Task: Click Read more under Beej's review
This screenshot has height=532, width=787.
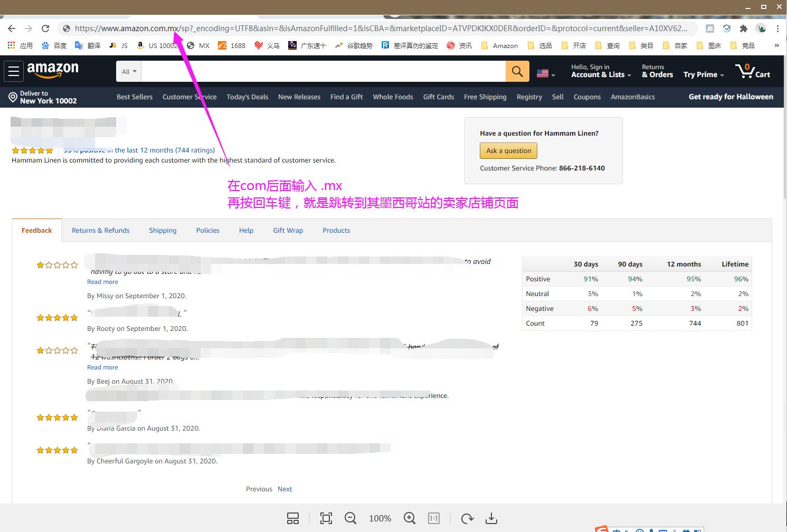Action: 102,367
